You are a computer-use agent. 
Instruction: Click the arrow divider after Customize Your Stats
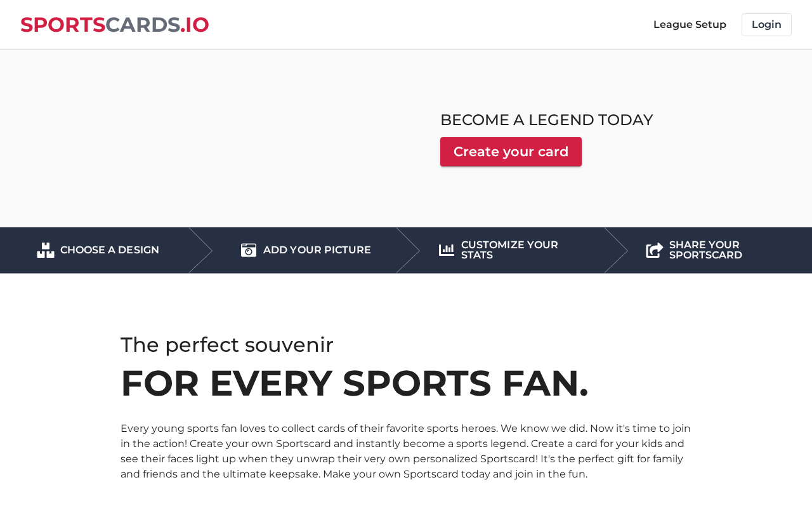click(x=616, y=250)
